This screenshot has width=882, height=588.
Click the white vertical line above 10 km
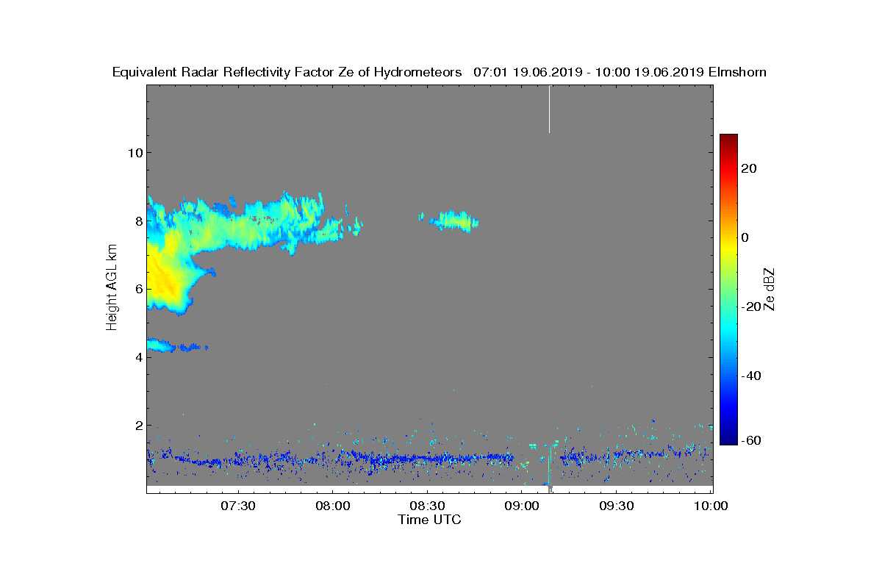pos(549,109)
